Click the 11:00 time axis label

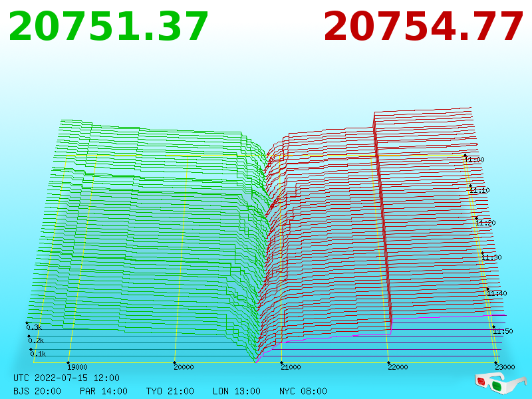click(474, 160)
